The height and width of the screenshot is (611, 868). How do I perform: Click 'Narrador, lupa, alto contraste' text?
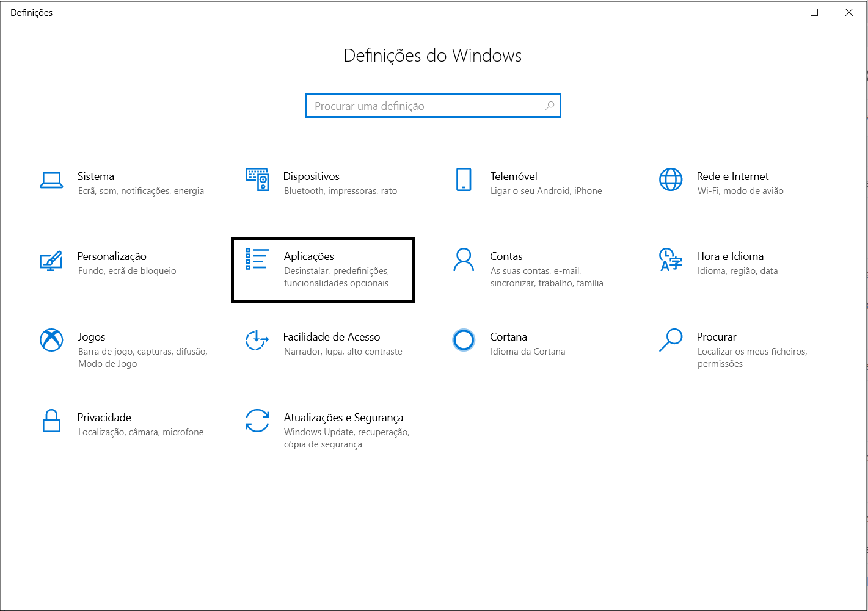point(343,352)
